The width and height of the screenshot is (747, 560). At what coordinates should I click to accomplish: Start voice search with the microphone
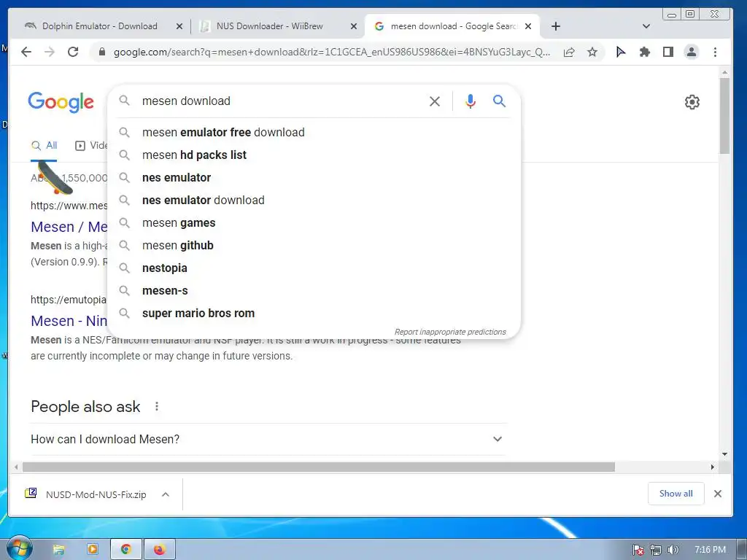[x=471, y=101]
